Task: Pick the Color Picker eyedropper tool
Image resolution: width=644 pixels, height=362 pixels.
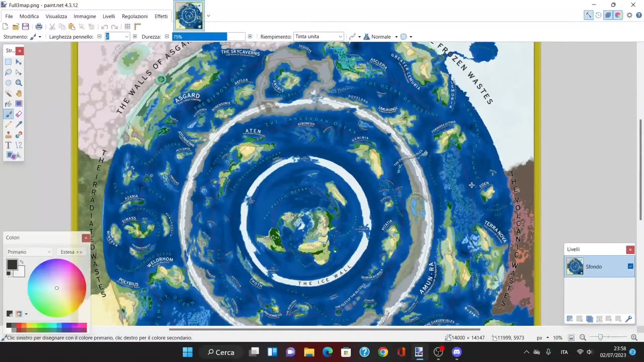Action: pyautogui.click(x=19, y=125)
